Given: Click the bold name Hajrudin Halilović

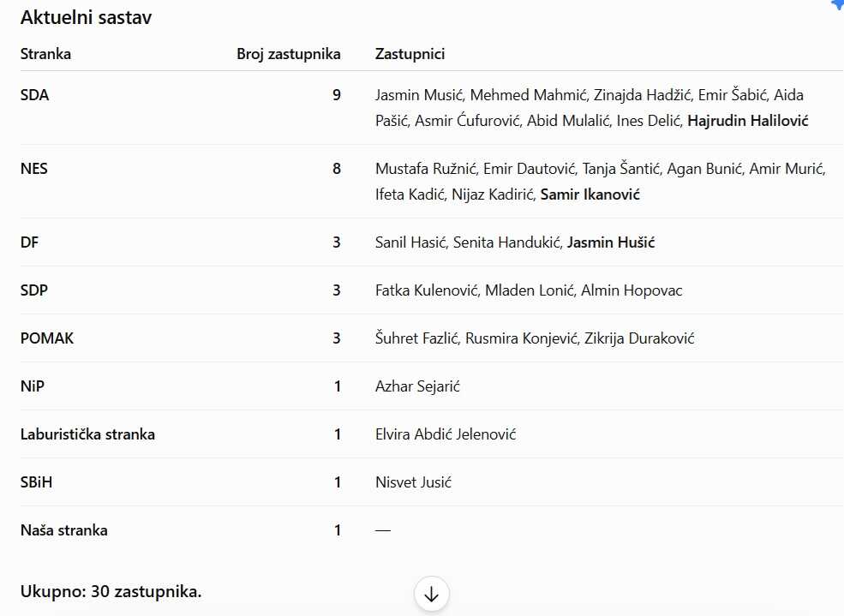Looking at the screenshot, I should click(x=748, y=121).
